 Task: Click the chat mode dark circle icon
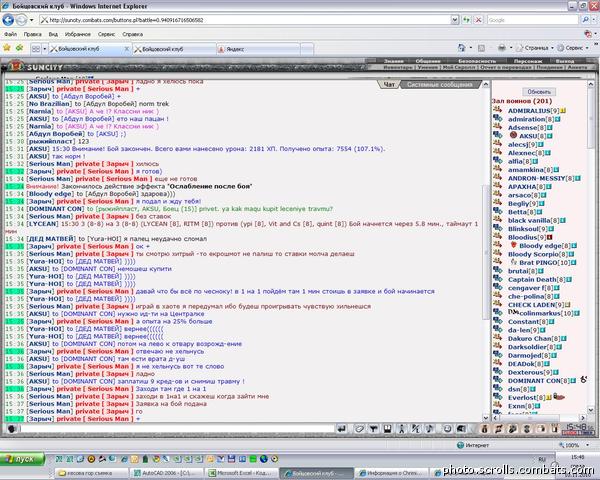click(11, 429)
